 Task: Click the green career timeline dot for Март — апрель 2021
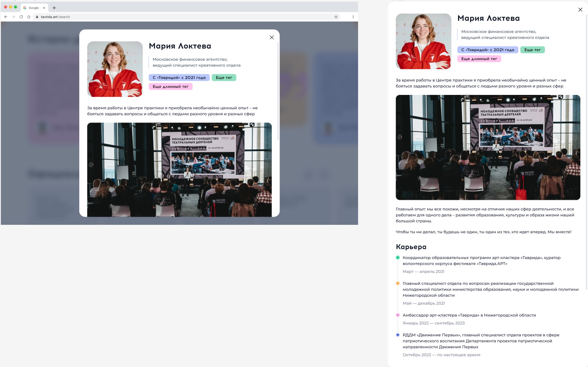pos(398,257)
